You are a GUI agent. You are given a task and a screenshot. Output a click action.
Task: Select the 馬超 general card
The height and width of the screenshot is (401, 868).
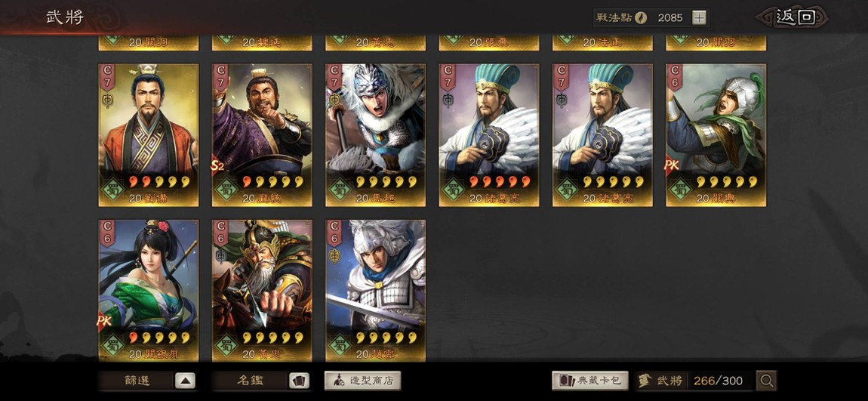(375, 135)
